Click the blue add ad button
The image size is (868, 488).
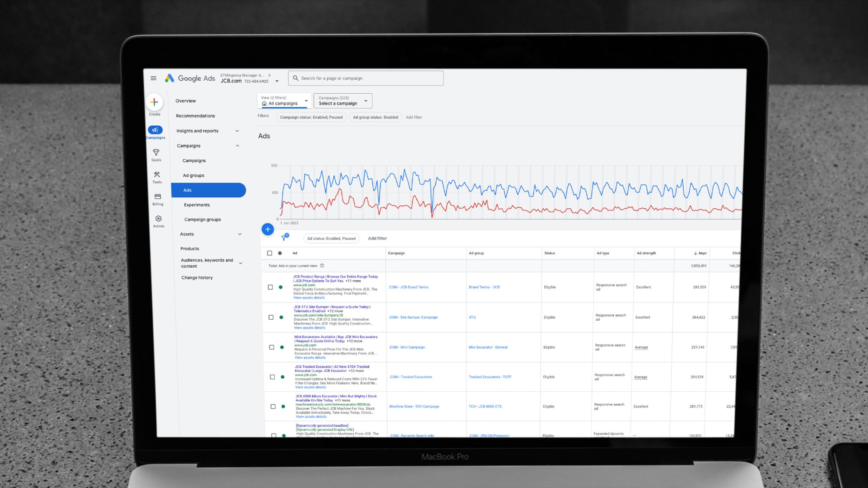click(268, 229)
